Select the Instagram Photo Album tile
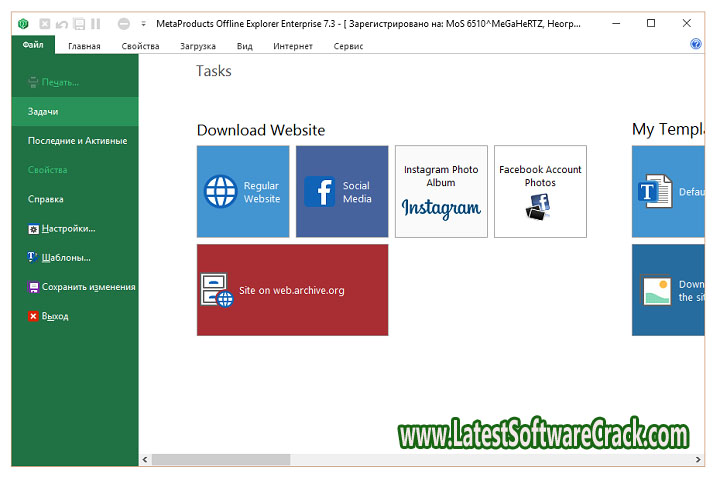720x480 pixels. [x=441, y=192]
